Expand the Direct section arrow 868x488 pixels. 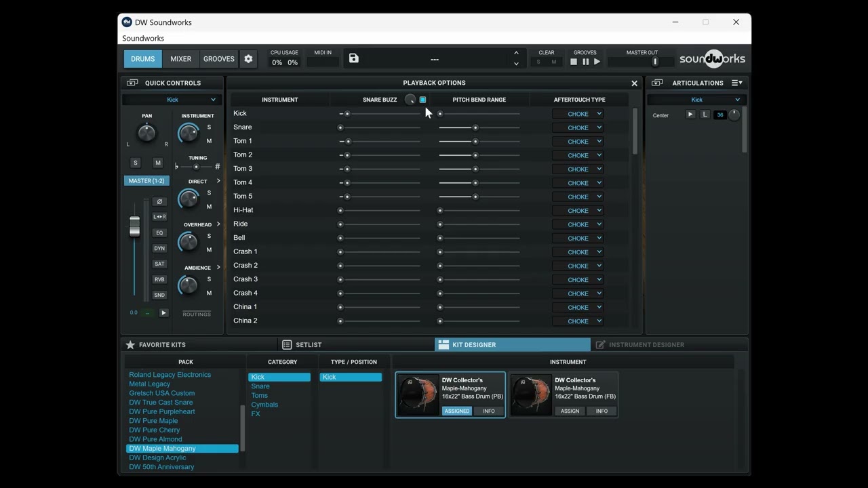click(218, 181)
